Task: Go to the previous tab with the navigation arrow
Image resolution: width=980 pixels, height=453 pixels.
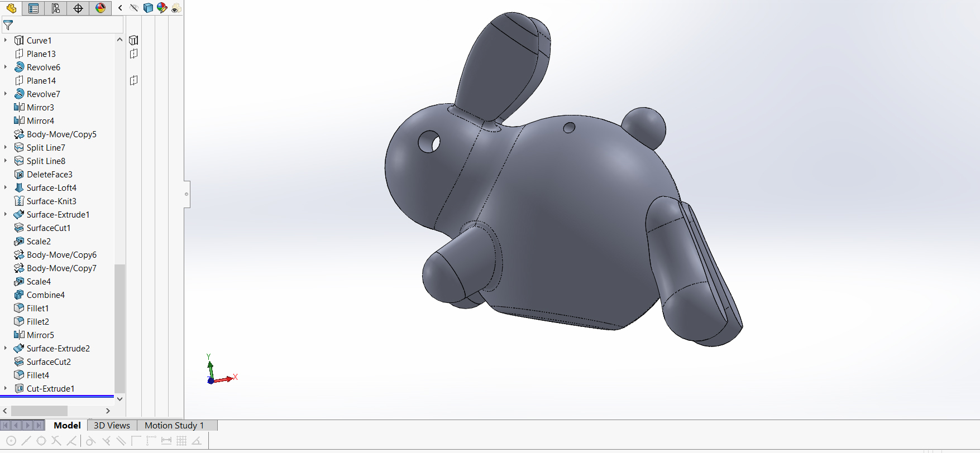Action: [x=16, y=425]
